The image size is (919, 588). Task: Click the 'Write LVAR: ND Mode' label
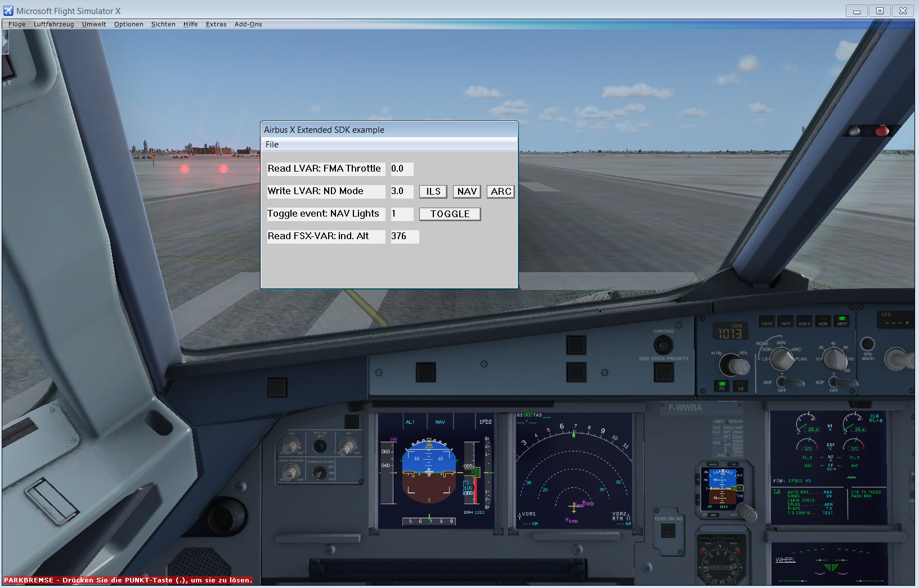tap(326, 191)
